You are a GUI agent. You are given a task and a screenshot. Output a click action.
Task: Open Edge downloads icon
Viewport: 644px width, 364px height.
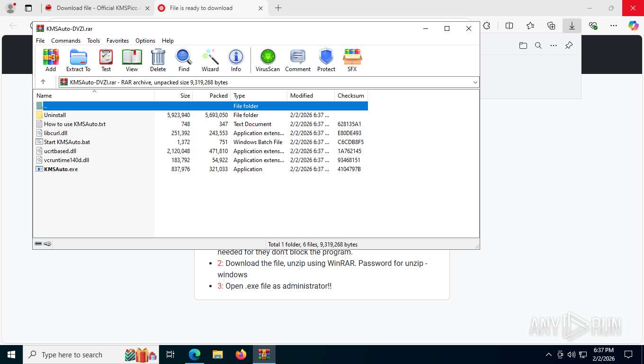click(572, 26)
